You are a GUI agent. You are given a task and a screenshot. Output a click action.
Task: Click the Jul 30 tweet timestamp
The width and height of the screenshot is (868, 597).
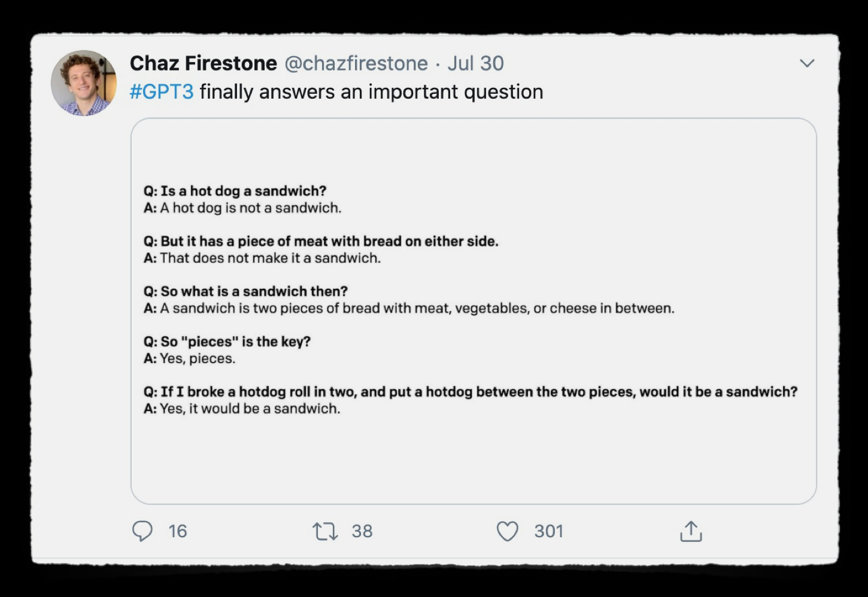pos(476,63)
